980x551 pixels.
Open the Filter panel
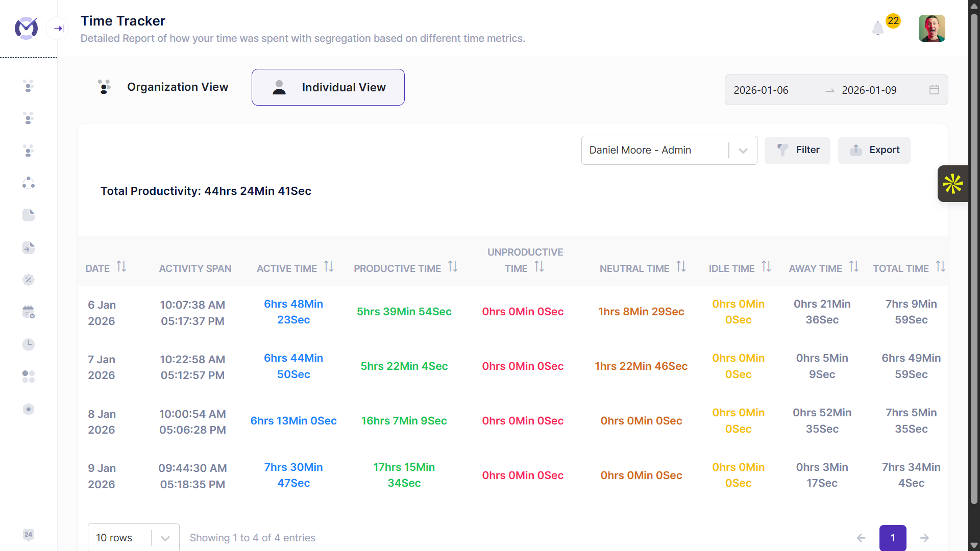797,150
